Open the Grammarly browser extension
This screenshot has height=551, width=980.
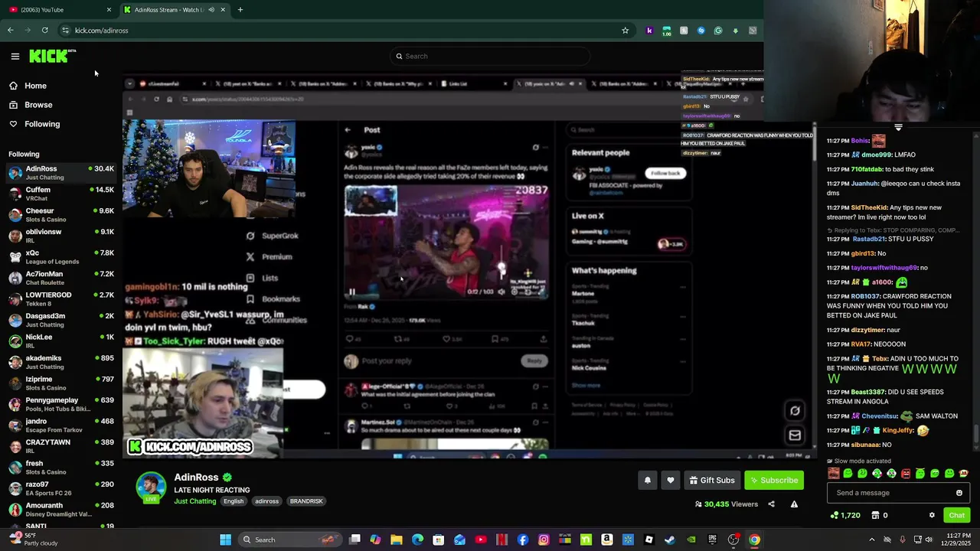click(x=718, y=30)
